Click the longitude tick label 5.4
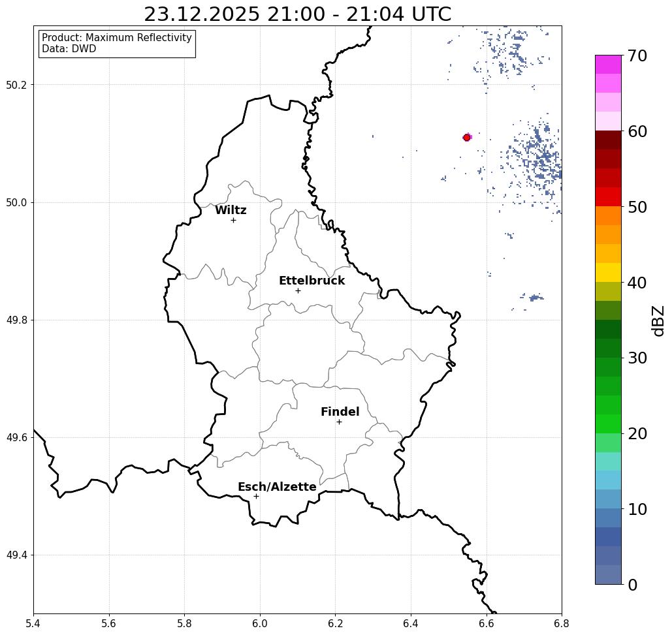Screen dimensions: 672x635 (x=34, y=623)
